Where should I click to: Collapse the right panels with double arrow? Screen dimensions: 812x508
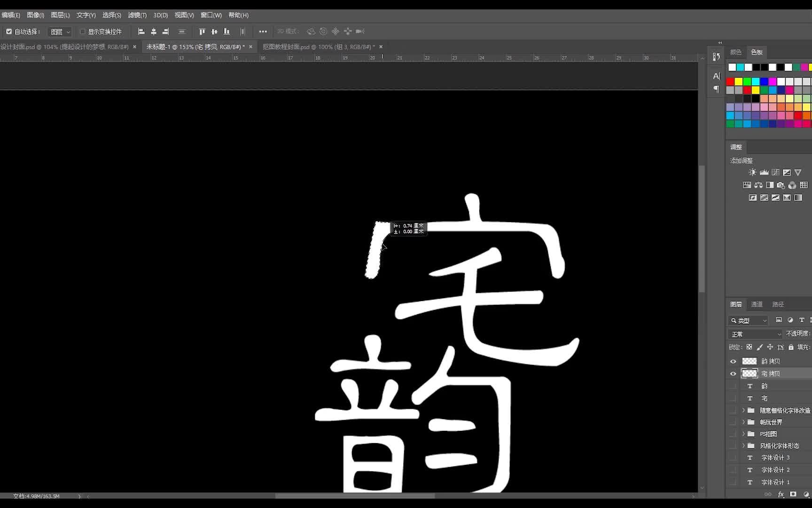pyautogui.click(x=720, y=43)
